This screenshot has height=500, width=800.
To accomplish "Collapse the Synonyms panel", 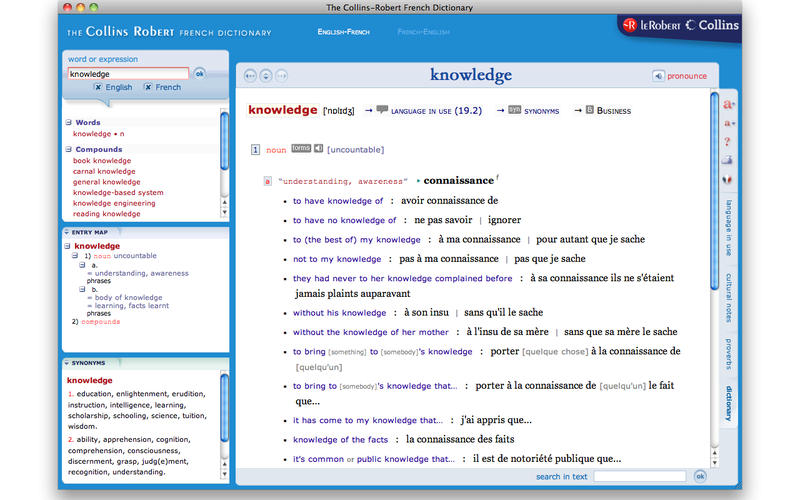I will [67, 363].
